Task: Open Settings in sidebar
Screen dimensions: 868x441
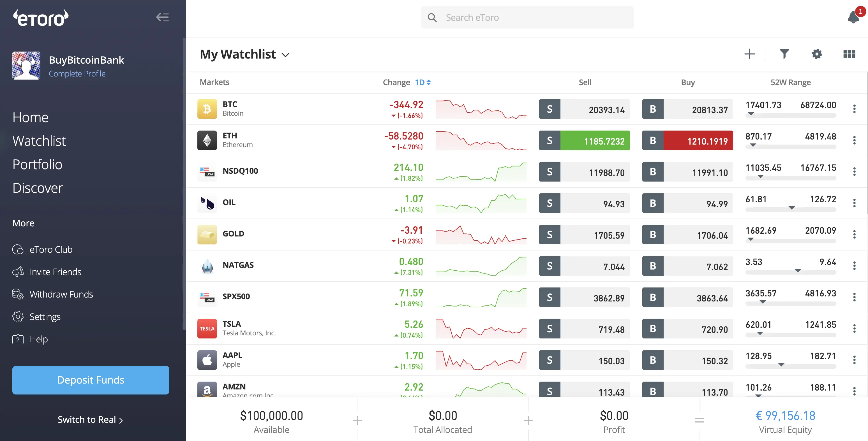Action: [36, 317]
